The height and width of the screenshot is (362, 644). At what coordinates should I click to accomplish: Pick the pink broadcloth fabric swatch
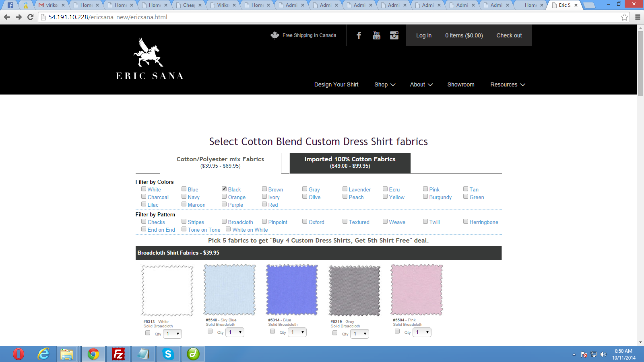pos(417,290)
